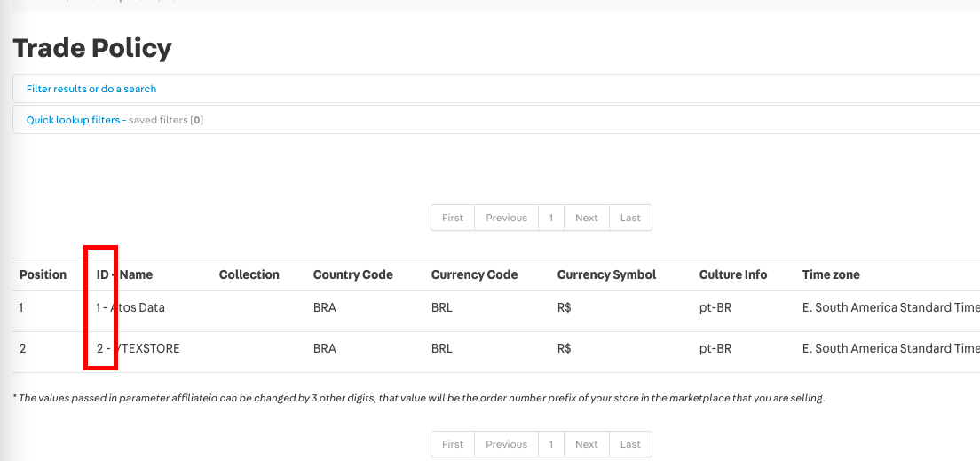Screen dimensions: 980x461
Task: Open the '1 - Atos Data' trade policy
Action: [x=131, y=307]
